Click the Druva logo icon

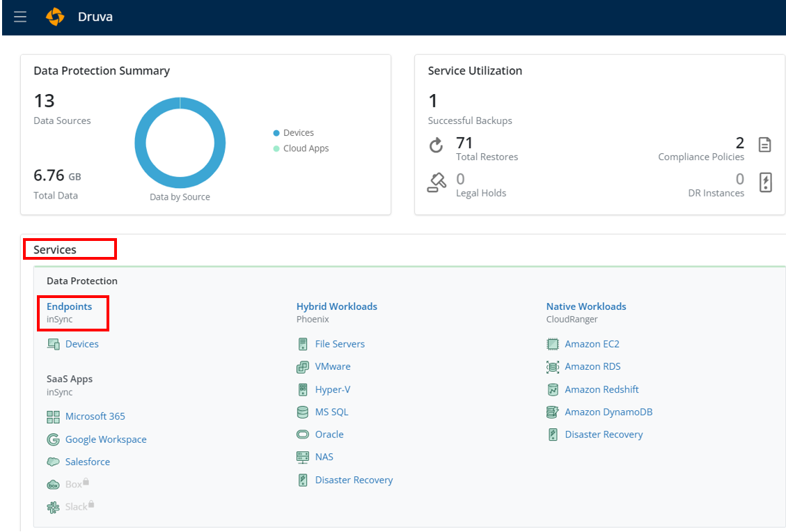click(55, 17)
